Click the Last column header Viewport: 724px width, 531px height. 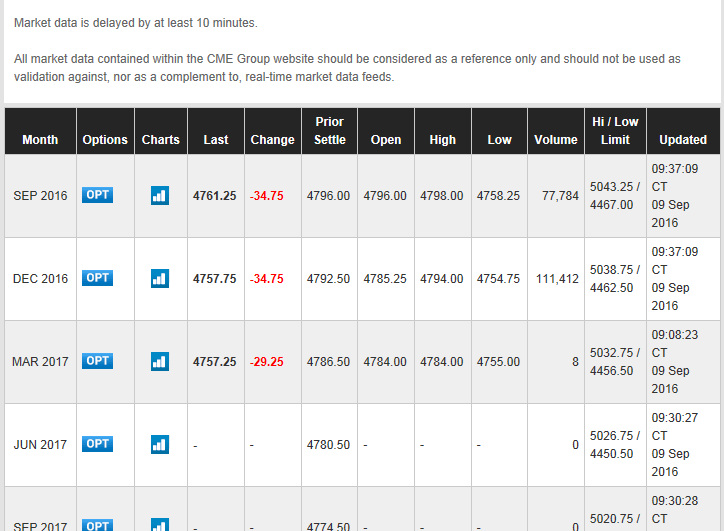pos(216,140)
